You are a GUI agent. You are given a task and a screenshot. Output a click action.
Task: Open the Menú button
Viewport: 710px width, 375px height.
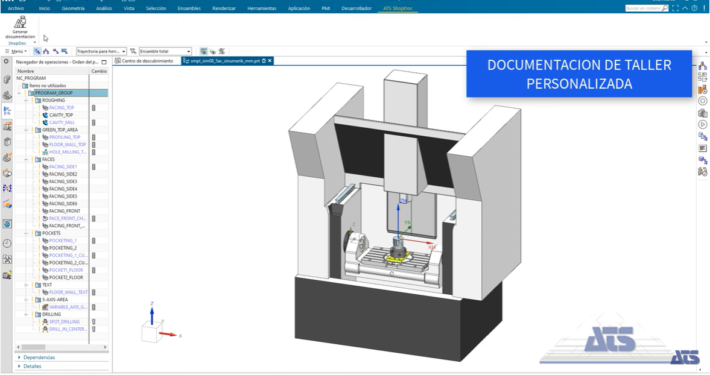coord(17,51)
